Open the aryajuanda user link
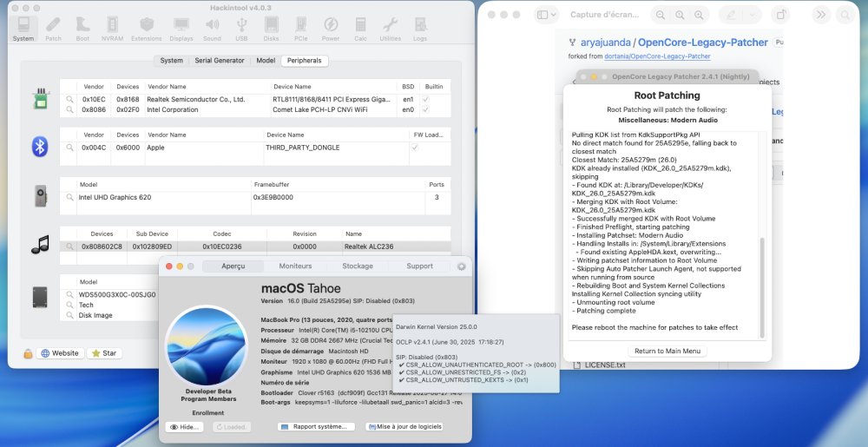 [x=606, y=43]
